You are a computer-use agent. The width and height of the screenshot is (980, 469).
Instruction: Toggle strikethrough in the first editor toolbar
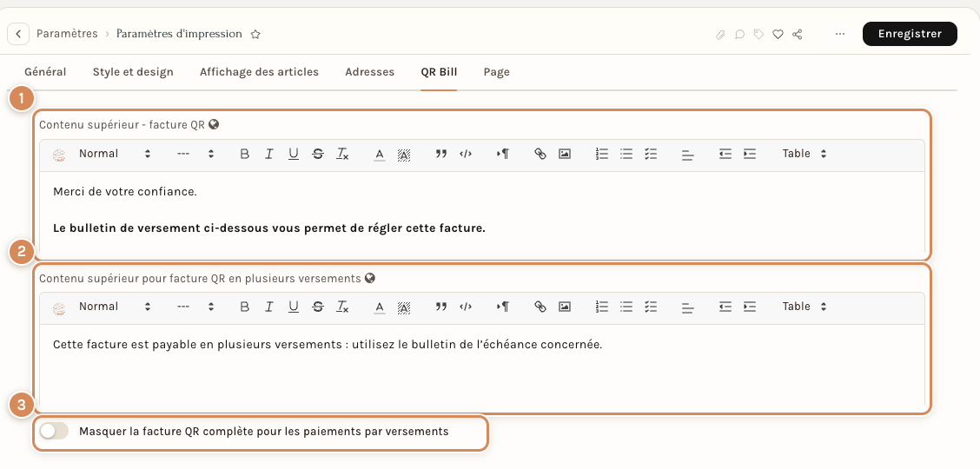(x=317, y=155)
